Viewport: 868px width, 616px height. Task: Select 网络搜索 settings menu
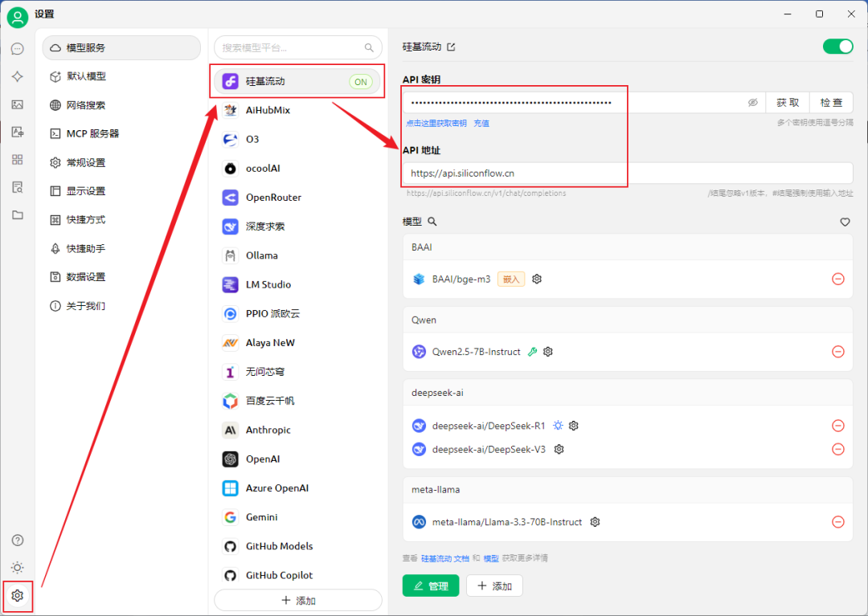click(x=121, y=105)
